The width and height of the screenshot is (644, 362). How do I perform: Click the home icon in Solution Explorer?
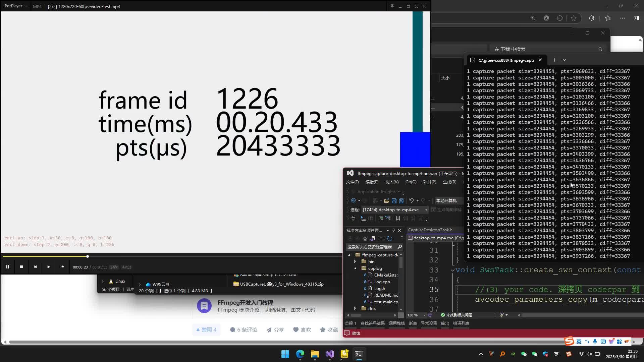pyautogui.click(x=365, y=239)
